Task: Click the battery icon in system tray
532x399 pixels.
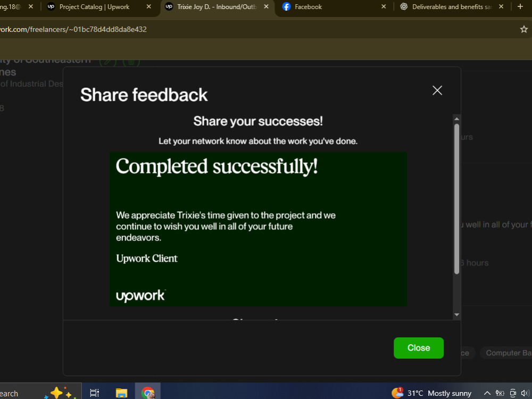Action: coord(500,393)
